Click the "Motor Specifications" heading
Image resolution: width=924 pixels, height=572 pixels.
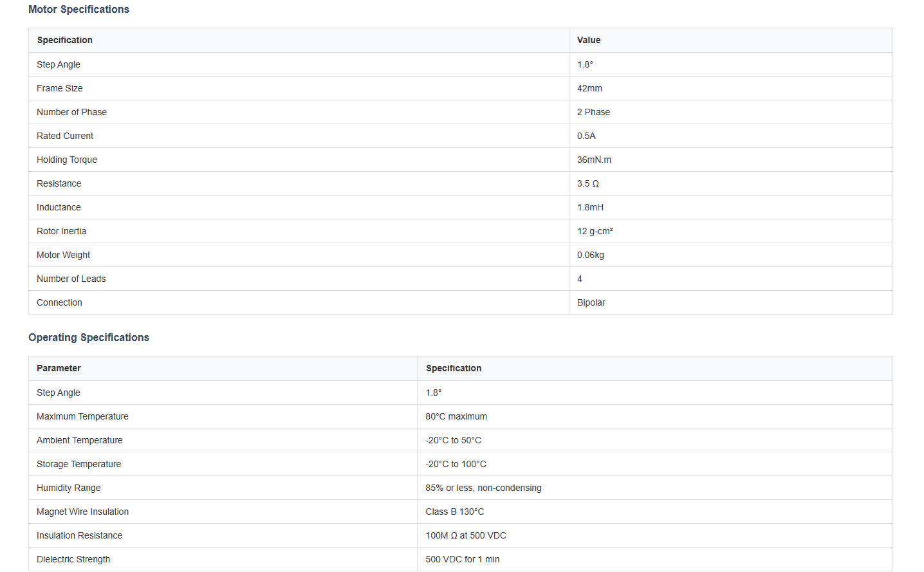point(79,9)
